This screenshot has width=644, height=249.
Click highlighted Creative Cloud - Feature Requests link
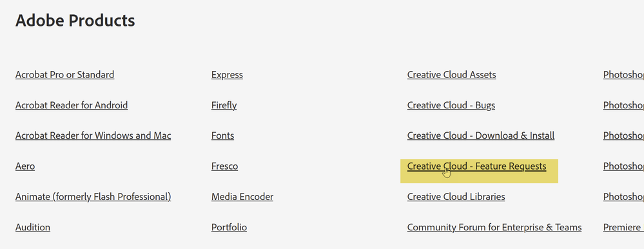coord(477,166)
